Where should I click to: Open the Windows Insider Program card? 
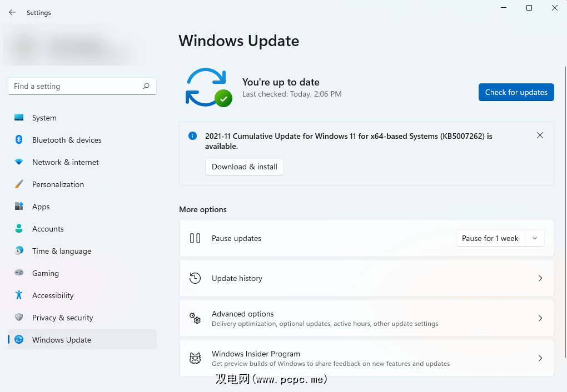366,358
